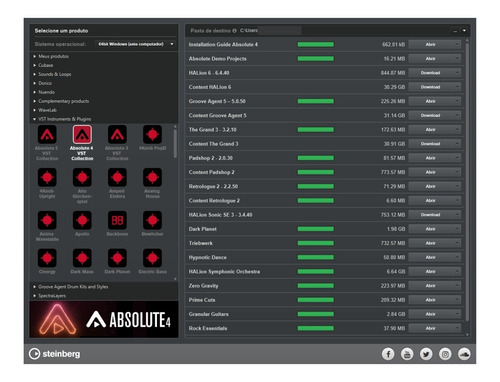Expand the Meus produtos tree item
500x382 pixels.
pyautogui.click(x=35, y=56)
